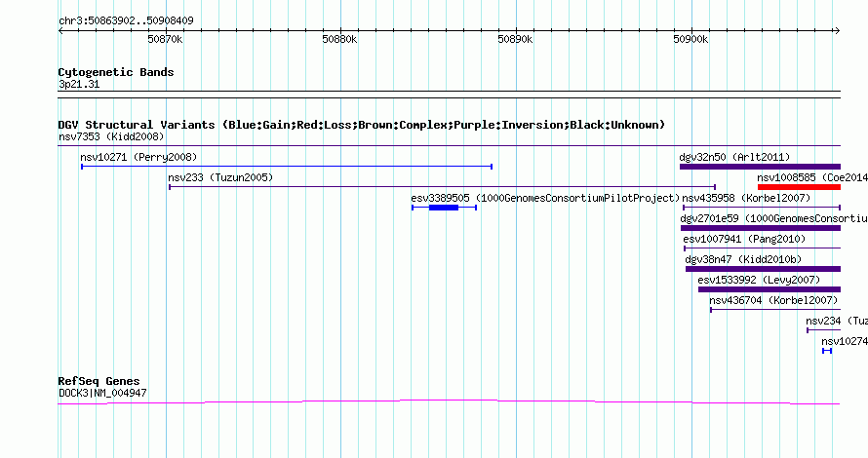Open the Cytogenetic Bands track title
Image resolution: width=868 pixels, height=458 pixels.
tap(116, 72)
